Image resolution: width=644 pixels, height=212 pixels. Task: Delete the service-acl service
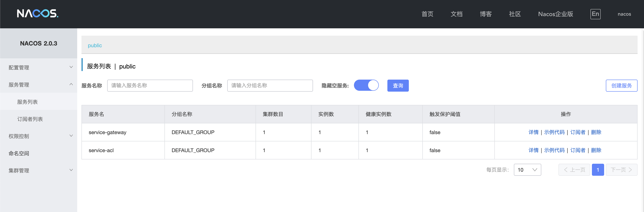coord(596,150)
